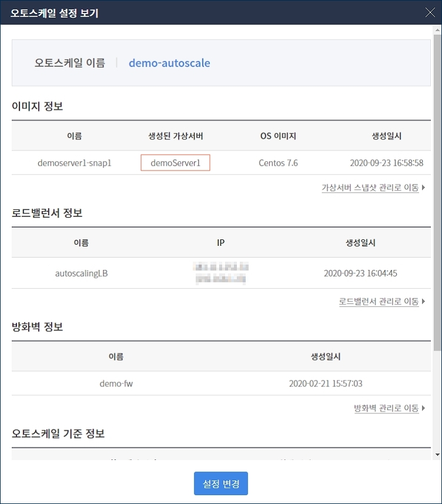The image size is (442, 504).
Task: Click the 오토스케일 기준 정보 section heading
Action: click(x=58, y=434)
